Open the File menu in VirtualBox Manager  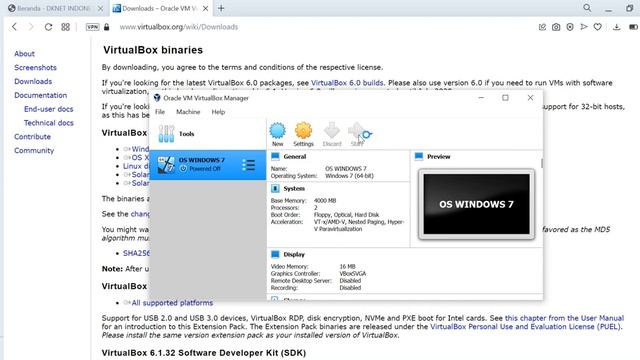point(160,112)
